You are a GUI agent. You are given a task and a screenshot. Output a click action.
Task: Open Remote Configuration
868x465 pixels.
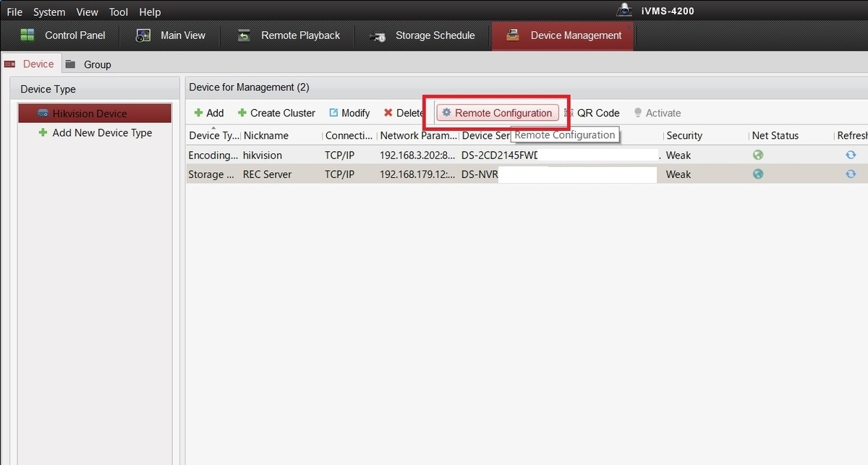498,113
